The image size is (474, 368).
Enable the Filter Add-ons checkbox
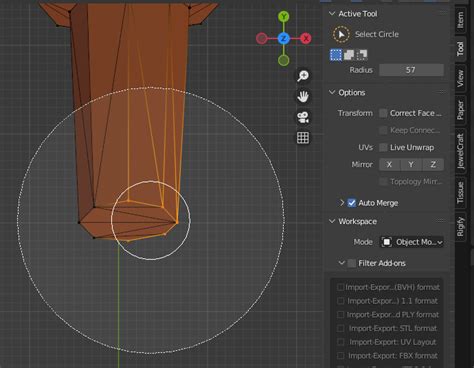click(x=352, y=263)
